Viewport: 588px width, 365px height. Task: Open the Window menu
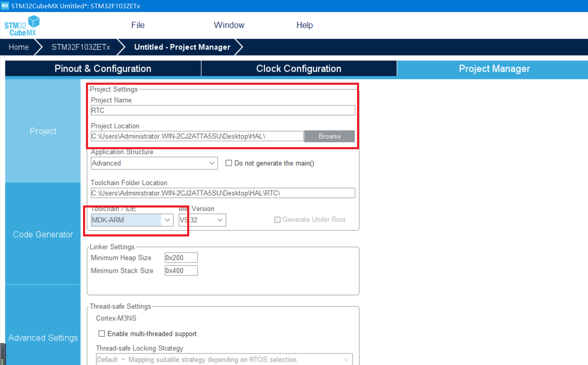tap(229, 25)
